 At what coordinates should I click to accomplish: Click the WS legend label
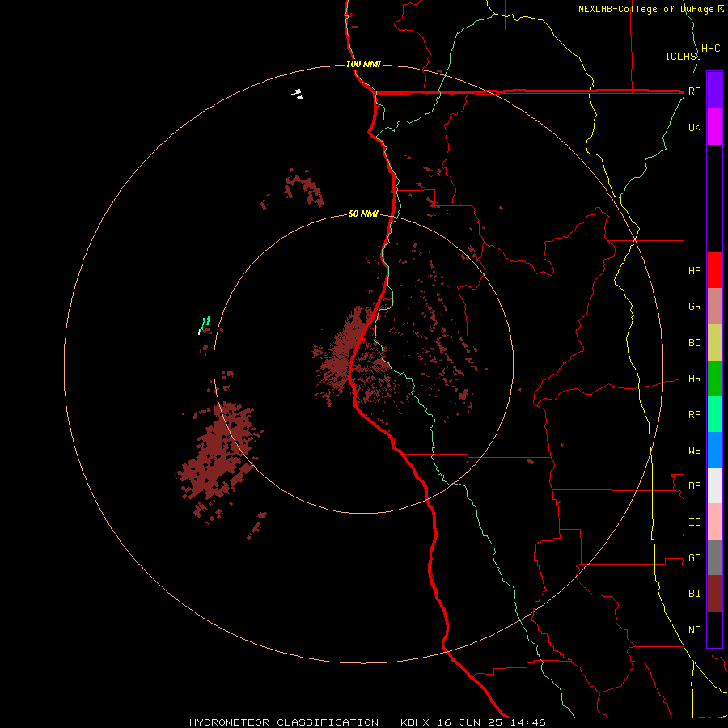694,451
